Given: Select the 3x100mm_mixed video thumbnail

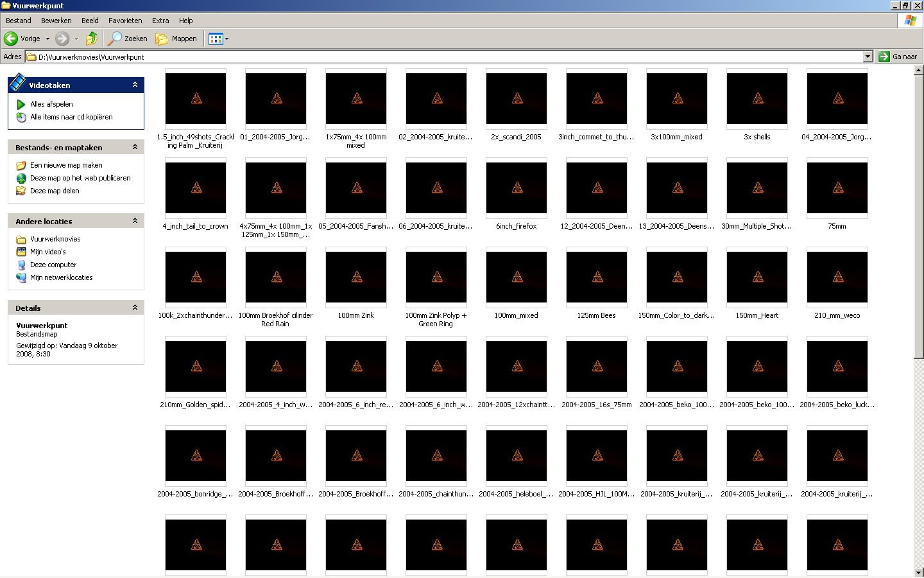Looking at the screenshot, I should pyautogui.click(x=677, y=99).
